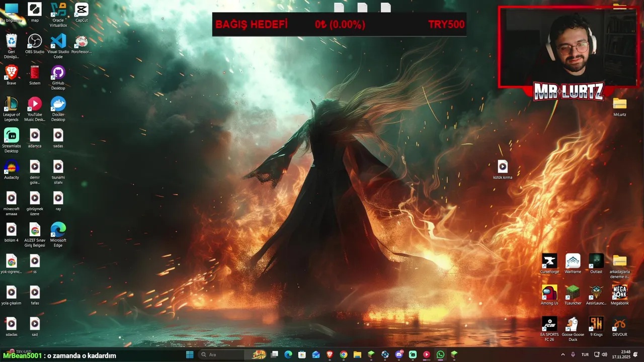Select the adamca video file
644x362 pixels.
coord(35,138)
